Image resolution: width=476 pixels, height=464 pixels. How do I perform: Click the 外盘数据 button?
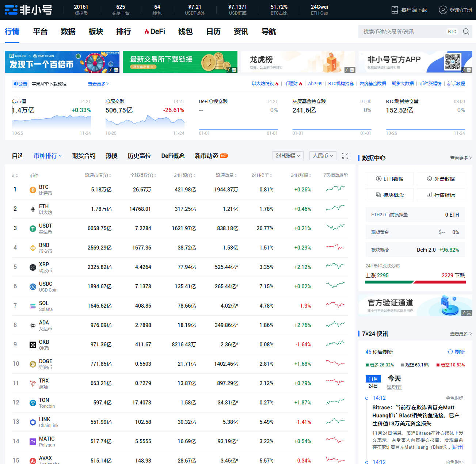pyautogui.click(x=441, y=179)
